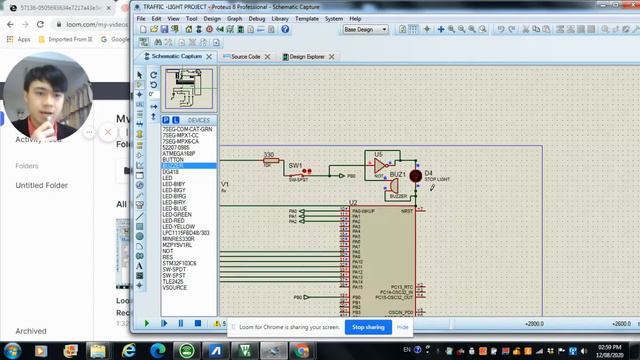640x360 pixels.
Task: Open the Graph menu
Action: click(x=235, y=19)
